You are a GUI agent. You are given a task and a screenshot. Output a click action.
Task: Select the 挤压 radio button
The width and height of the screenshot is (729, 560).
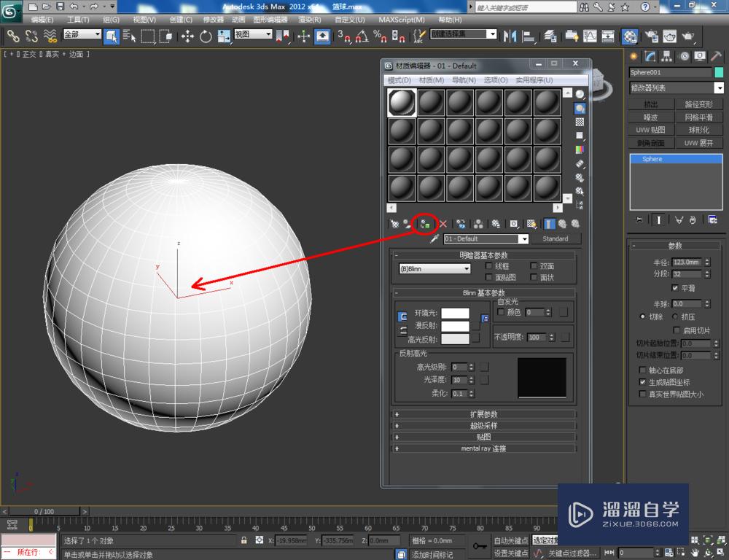coord(675,316)
